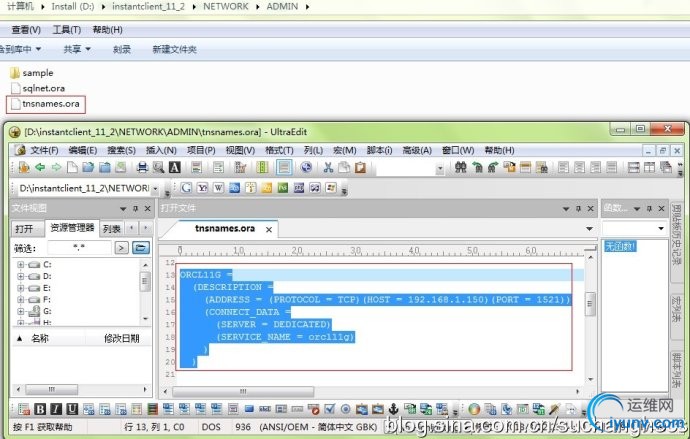
Task: Click the clipboard paste icon
Action: coord(360,167)
